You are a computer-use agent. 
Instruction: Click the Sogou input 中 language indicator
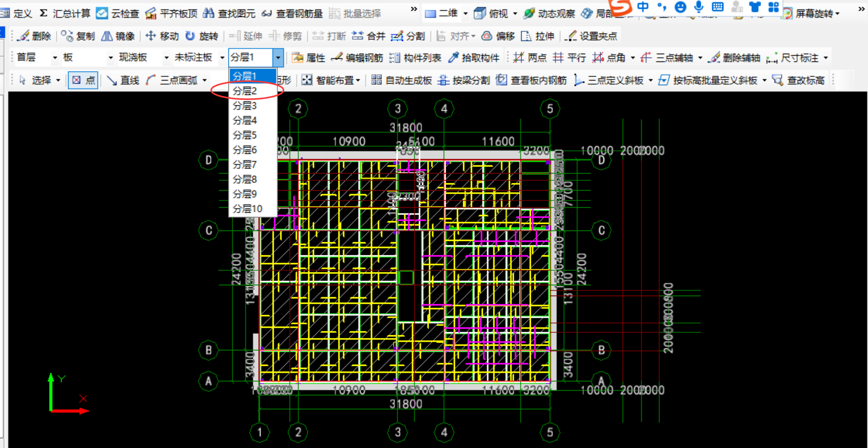pos(643,7)
